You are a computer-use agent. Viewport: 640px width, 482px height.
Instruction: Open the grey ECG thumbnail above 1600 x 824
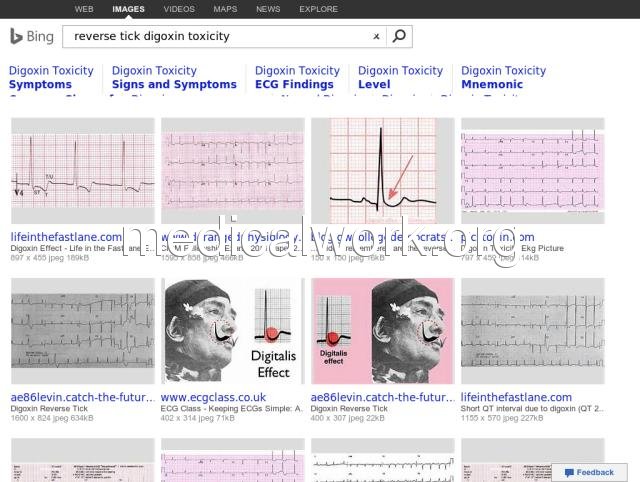(83, 331)
